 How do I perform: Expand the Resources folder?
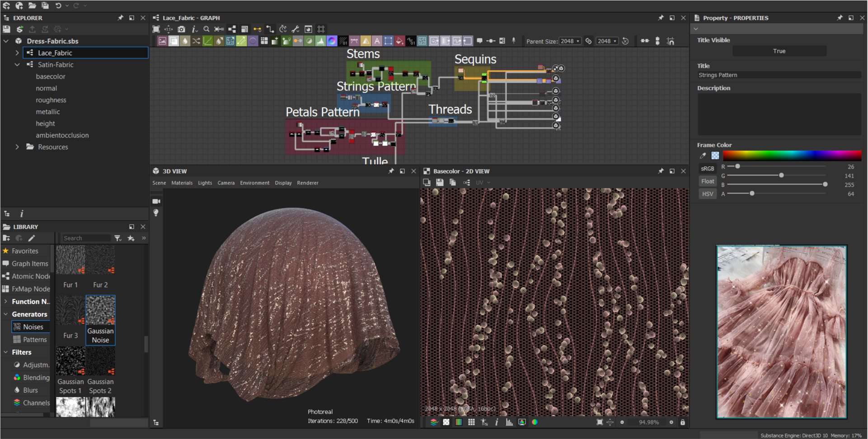(17, 147)
